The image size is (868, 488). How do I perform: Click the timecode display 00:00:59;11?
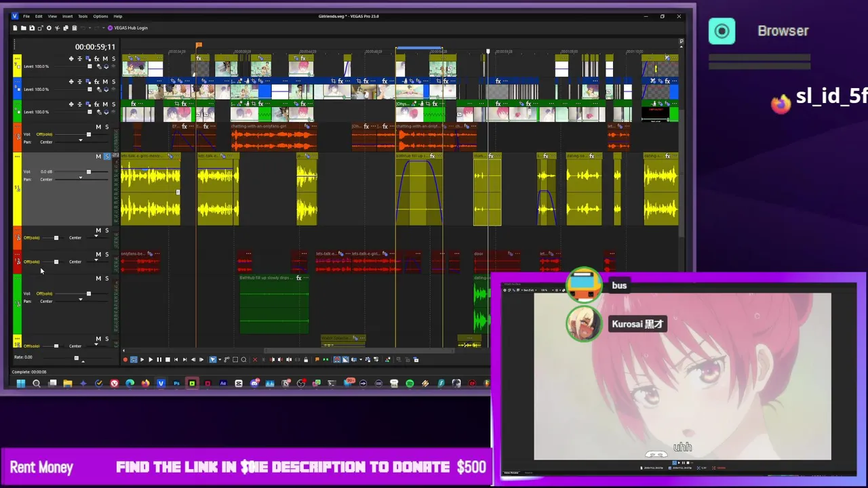(x=95, y=47)
